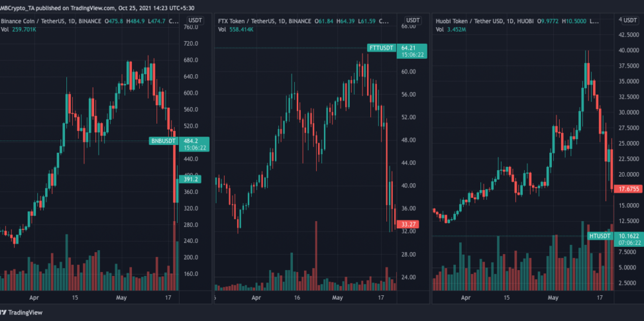This screenshot has width=644, height=321.
Task: Click the FTTUSDT price line label
Action: (381, 48)
